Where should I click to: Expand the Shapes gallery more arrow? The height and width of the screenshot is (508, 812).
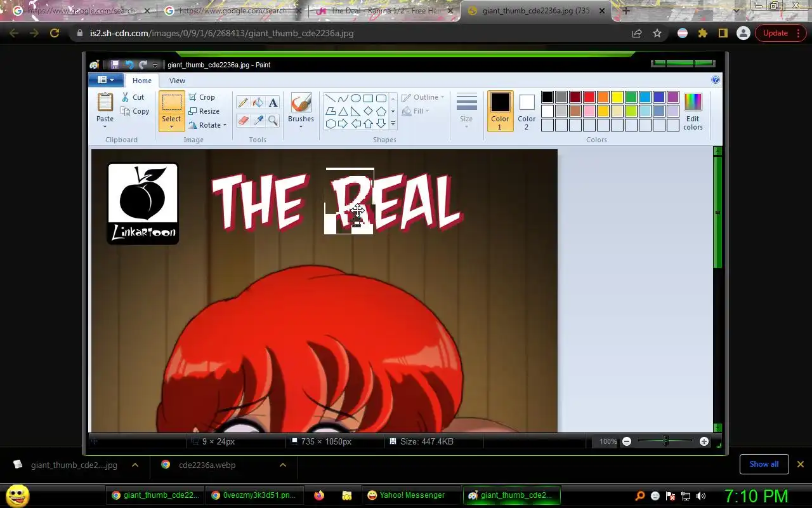pyautogui.click(x=393, y=124)
